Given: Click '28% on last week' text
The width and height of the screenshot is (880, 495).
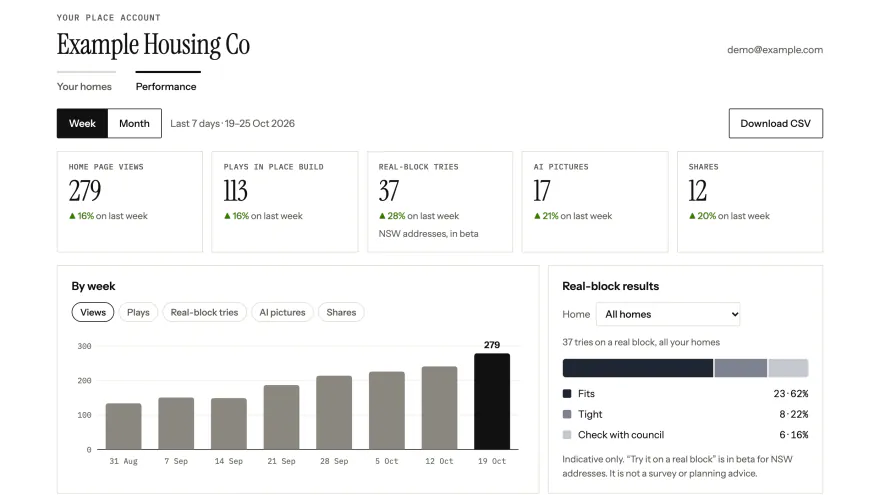Looking at the screenshot, I should pos(419,216).
